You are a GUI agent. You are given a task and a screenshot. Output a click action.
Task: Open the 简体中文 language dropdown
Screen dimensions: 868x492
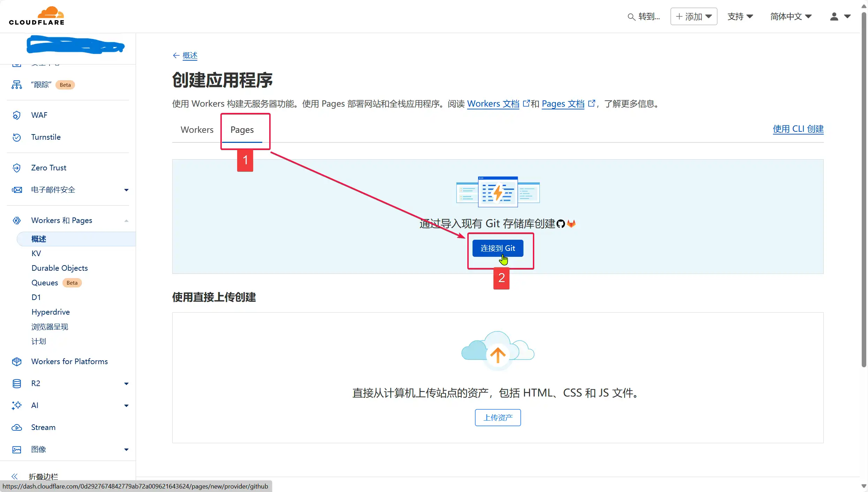[x=791, y=16]
